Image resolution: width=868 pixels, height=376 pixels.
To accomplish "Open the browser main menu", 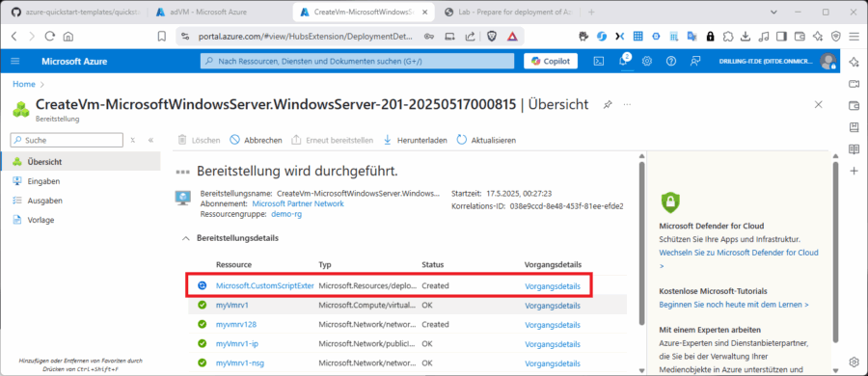I will [x=854, y=37].
